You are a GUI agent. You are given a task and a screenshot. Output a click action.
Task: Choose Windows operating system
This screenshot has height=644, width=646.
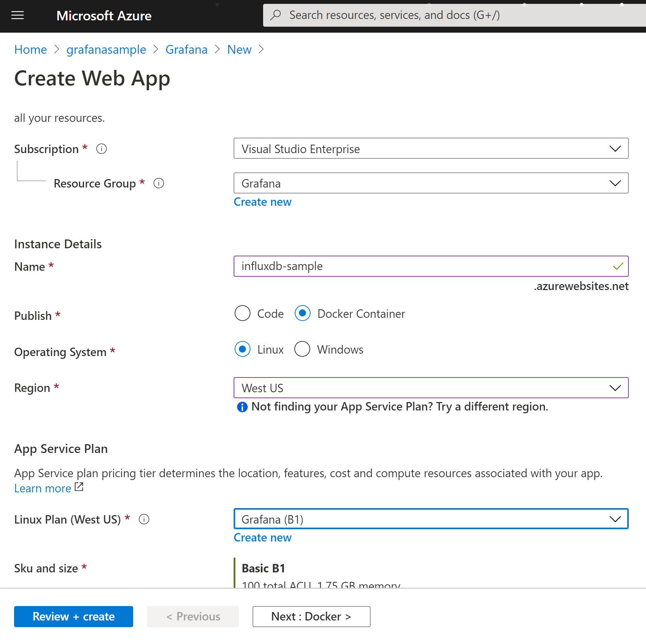click(x=302, y=349)
